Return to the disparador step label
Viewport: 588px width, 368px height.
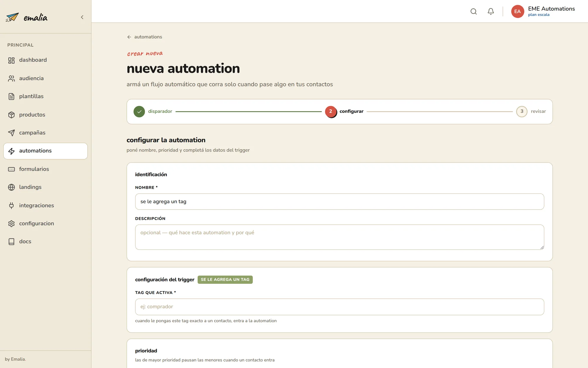[x=160, y=111]
